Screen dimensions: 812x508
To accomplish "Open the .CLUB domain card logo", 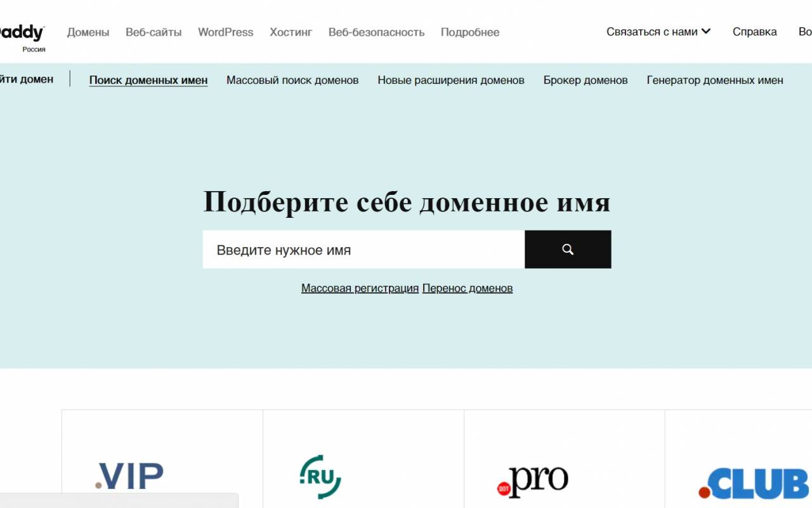I will 755,484.
